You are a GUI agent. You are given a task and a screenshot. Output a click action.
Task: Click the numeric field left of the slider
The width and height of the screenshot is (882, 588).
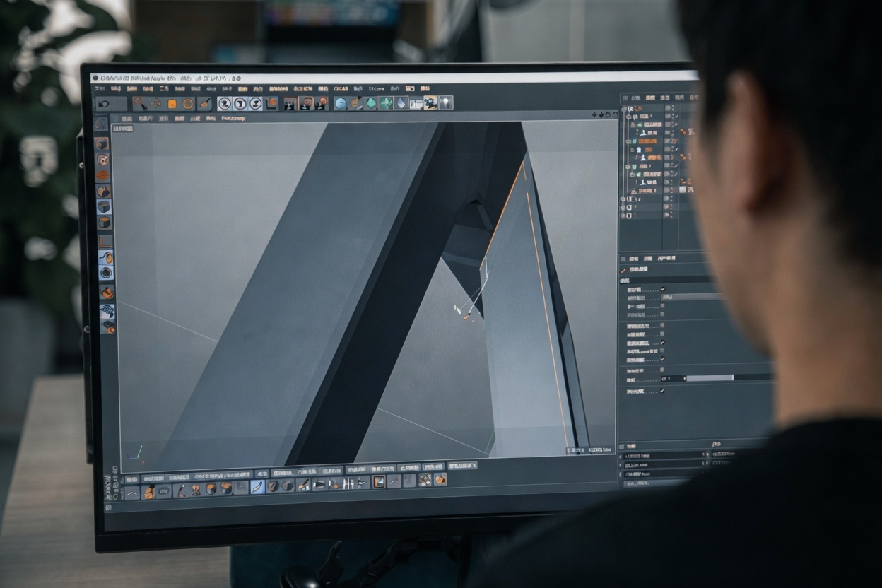tap(675, 378)
